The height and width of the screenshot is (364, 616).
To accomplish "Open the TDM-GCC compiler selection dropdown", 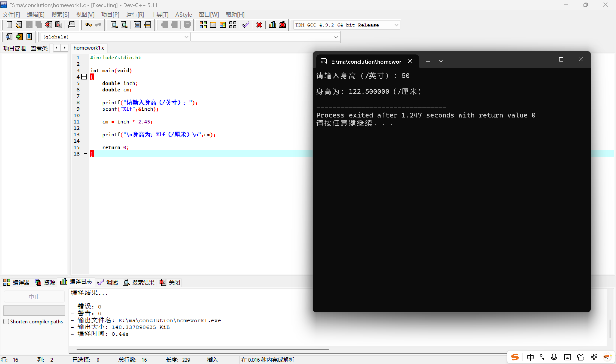I will click(x=396, y=25).
